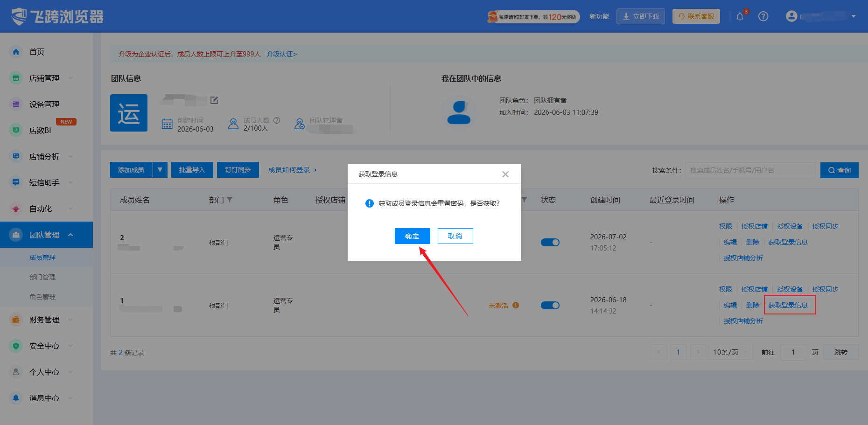Click the 团队管理 team icon

[x=16, y=235]
